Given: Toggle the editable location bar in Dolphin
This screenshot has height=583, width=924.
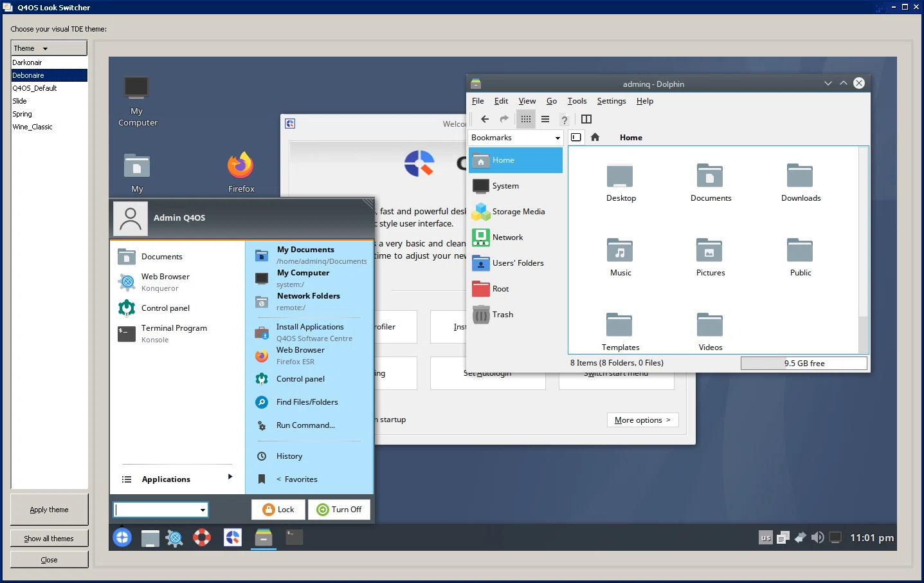Looking at the screenshot, I should [576, 137].
